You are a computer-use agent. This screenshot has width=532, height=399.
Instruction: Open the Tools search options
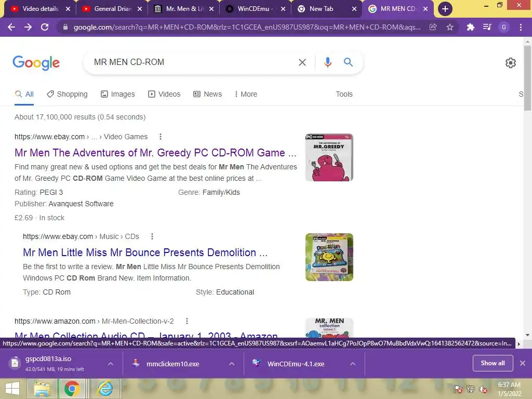pos(344,95)
